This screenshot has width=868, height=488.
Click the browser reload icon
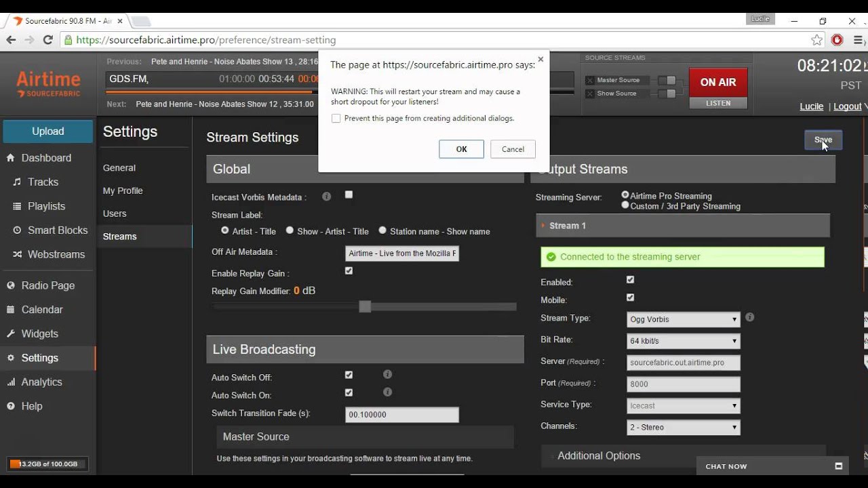(x=47, y=40)
